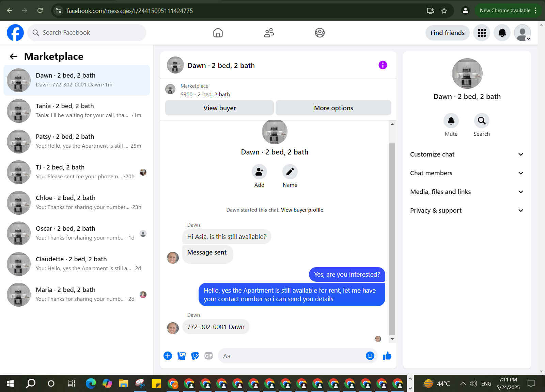The image size is (545, 392).
Task: Click the chat scrollbar up arrow
Action: (392, 124)
